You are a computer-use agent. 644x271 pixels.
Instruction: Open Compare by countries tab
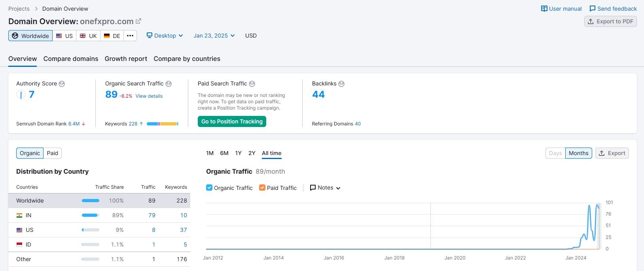pyautogui.click(x=187, y=59)
